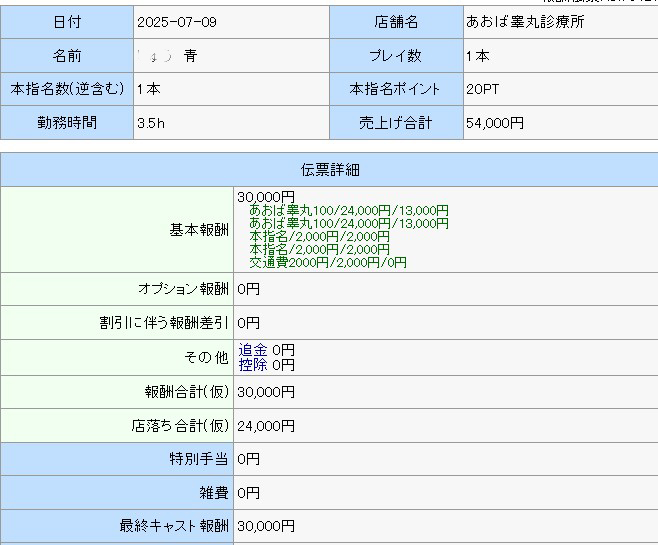
Task: Click the 割引に伴う報酬差引 label
Action: (164, 323)
